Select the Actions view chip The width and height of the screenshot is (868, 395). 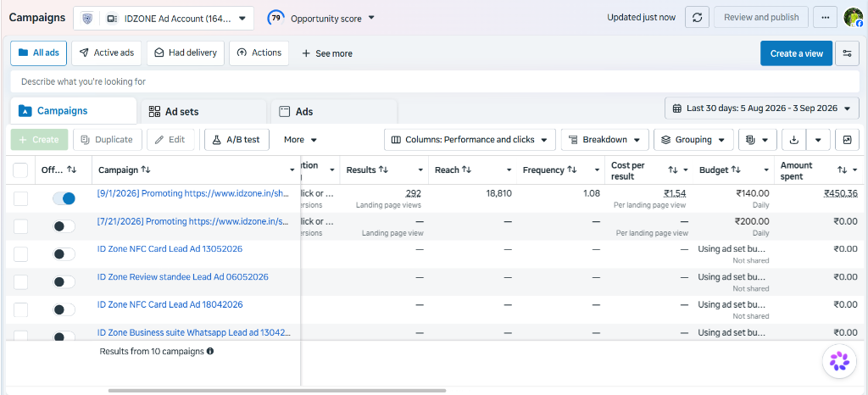(x=259, y=53)
